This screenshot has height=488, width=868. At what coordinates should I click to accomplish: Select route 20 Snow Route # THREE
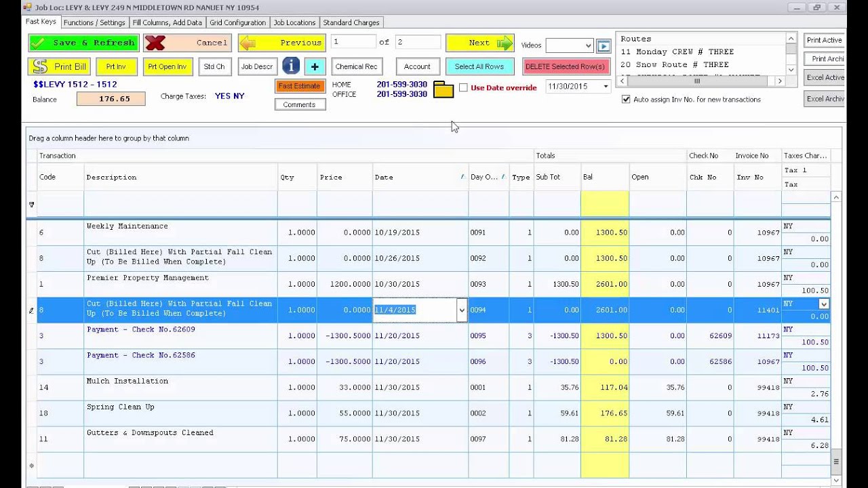pos(675,64)
